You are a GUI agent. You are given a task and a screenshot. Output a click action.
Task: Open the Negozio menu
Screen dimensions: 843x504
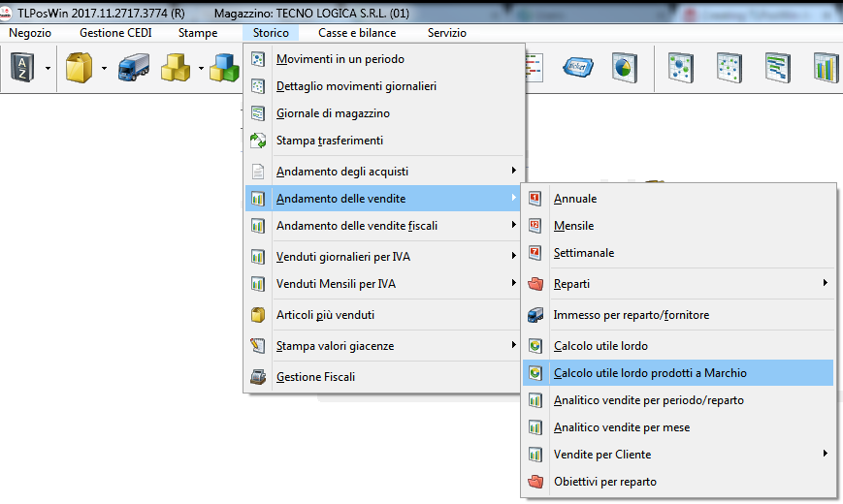click(30, 33)
